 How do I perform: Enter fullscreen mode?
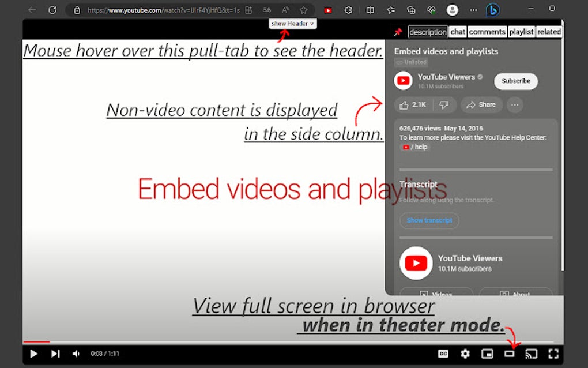553,354
